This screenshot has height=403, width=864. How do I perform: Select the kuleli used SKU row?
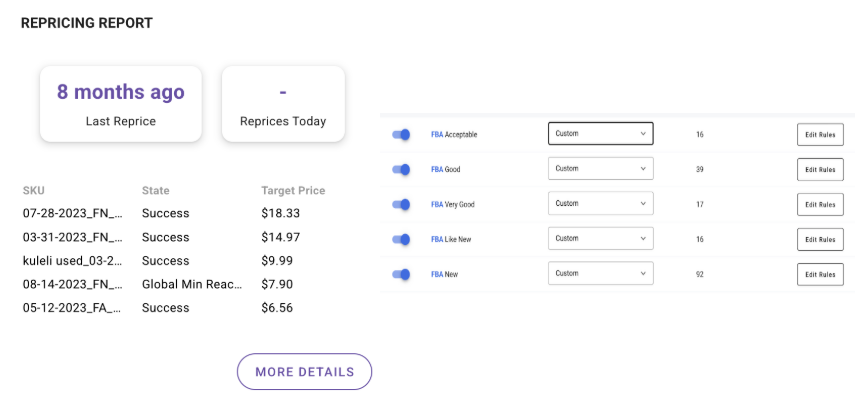click(x=72, y=261)
